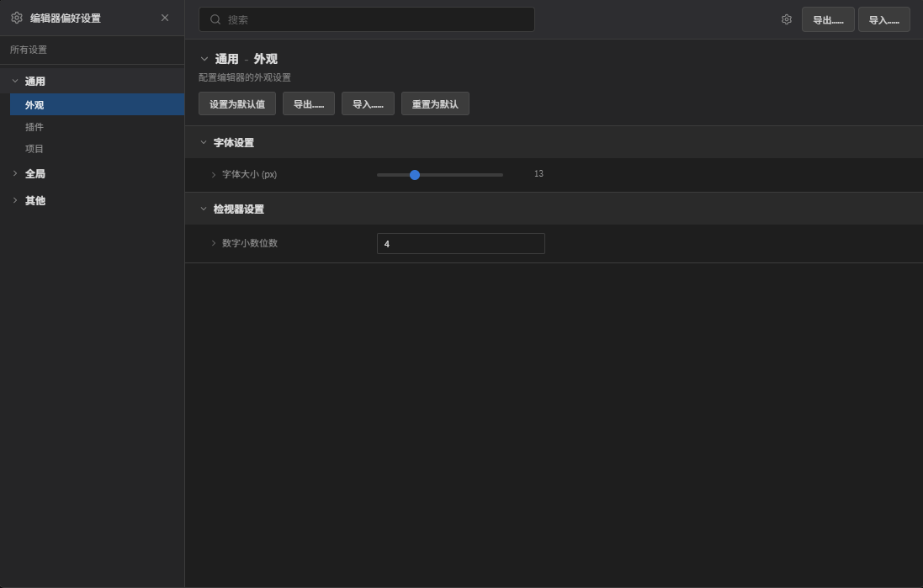Collapse the 通用 - 外观 header chevron

204,59
